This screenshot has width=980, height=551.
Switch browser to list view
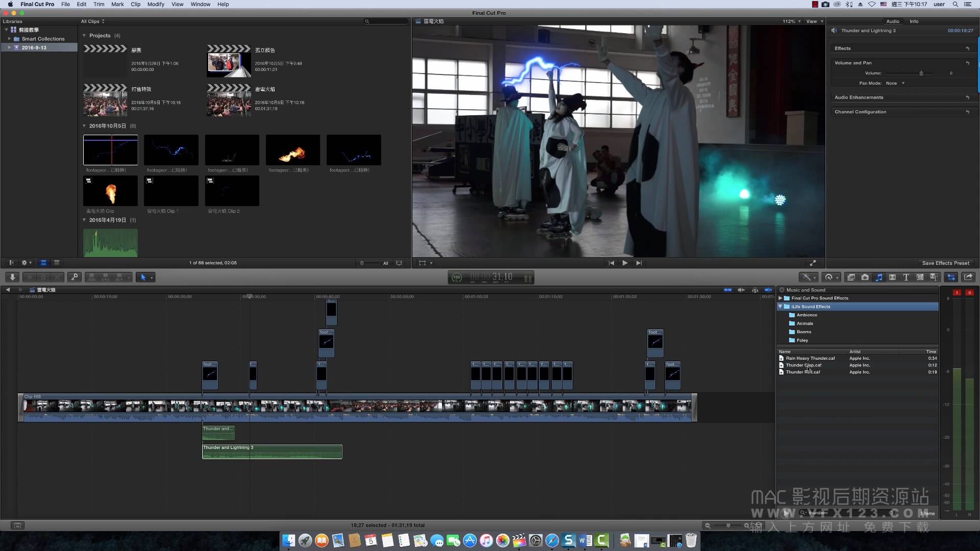[x=57, y=263]
